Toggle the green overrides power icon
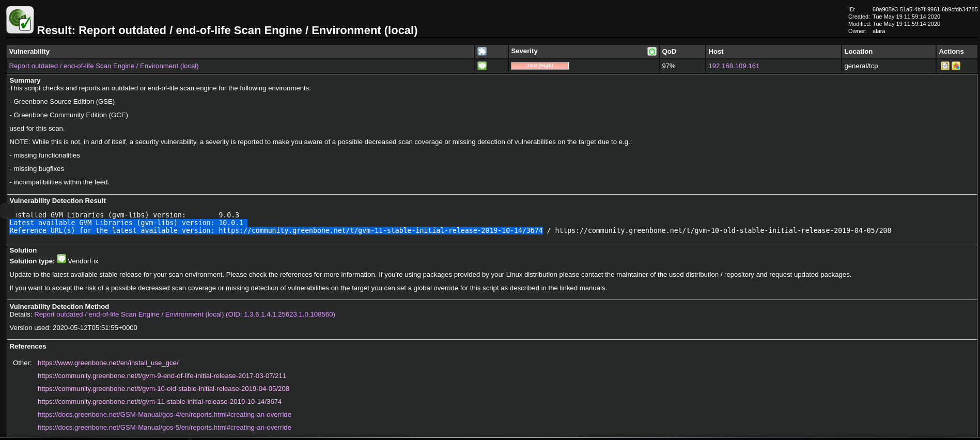980x440 pixels. tap(651, 52)
